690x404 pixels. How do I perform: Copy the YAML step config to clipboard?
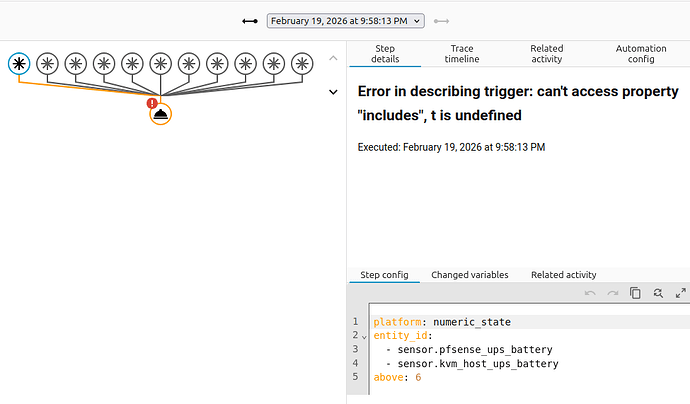pos(635,293)
